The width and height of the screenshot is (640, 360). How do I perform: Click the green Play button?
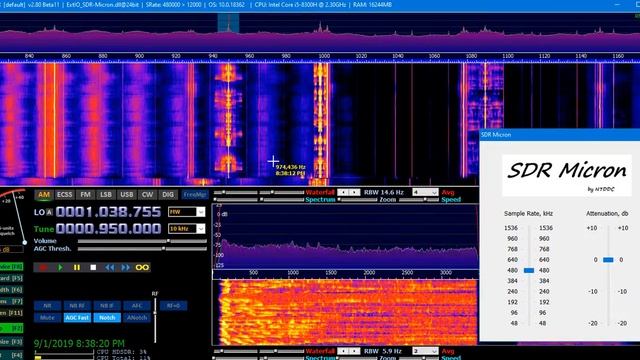[60, 267]
